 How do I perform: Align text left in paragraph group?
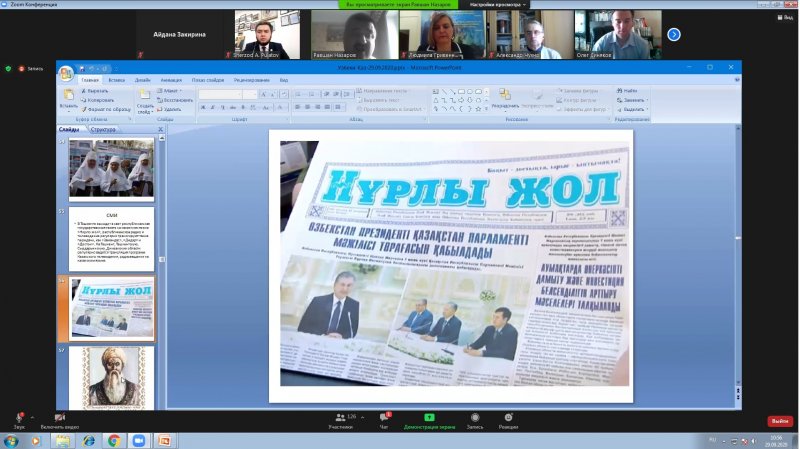[297, 107]
